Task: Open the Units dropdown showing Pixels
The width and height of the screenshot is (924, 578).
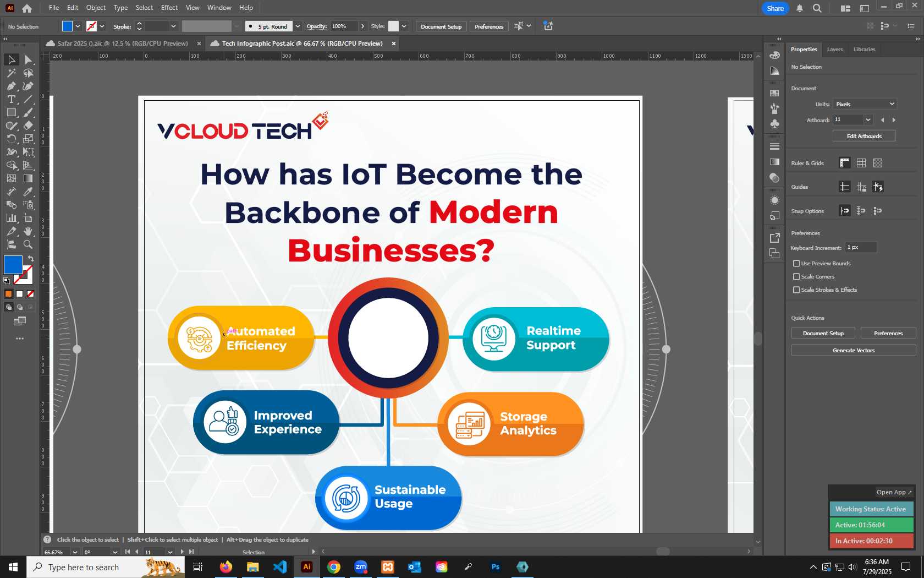Action: click(865, 104)
